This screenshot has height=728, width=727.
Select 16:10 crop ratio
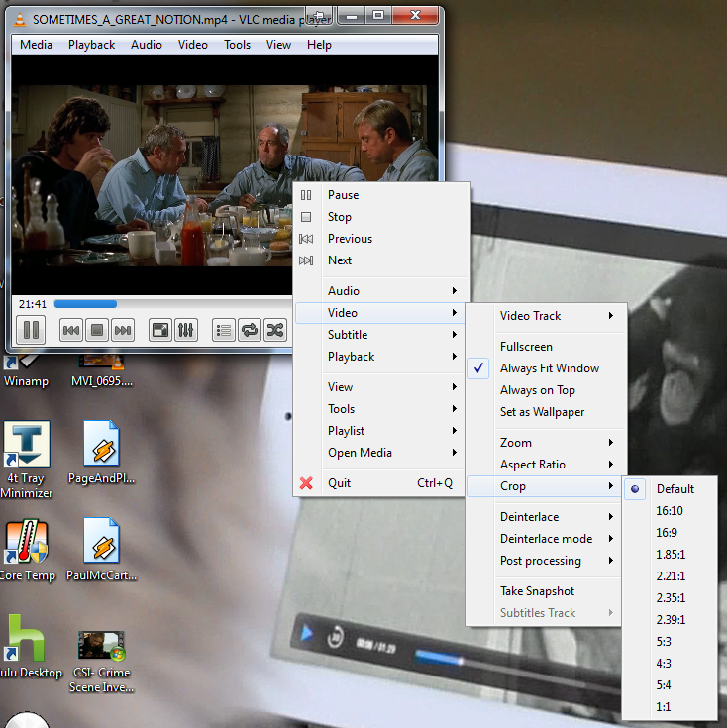(670, 511)
